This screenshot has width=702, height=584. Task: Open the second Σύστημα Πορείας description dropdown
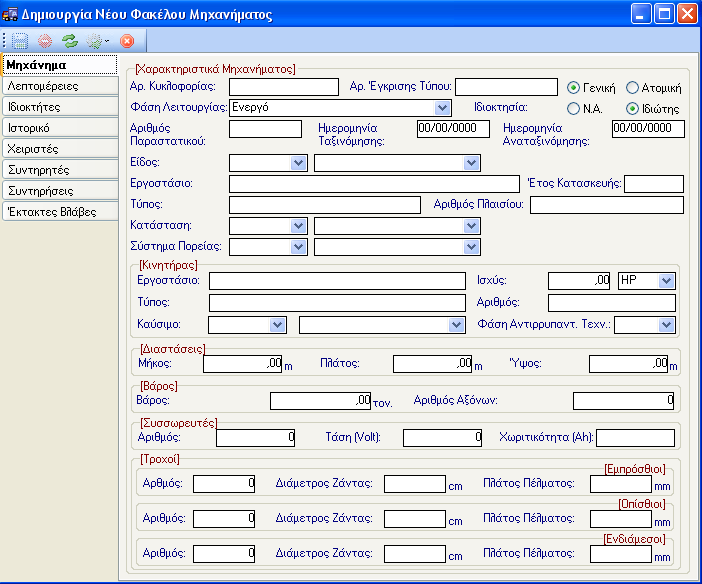tap(471, 247)
